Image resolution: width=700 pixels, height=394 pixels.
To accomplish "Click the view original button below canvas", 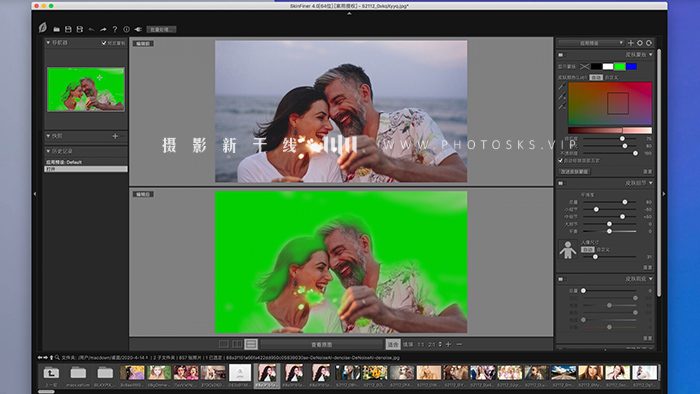I will (x=322, y=344).
